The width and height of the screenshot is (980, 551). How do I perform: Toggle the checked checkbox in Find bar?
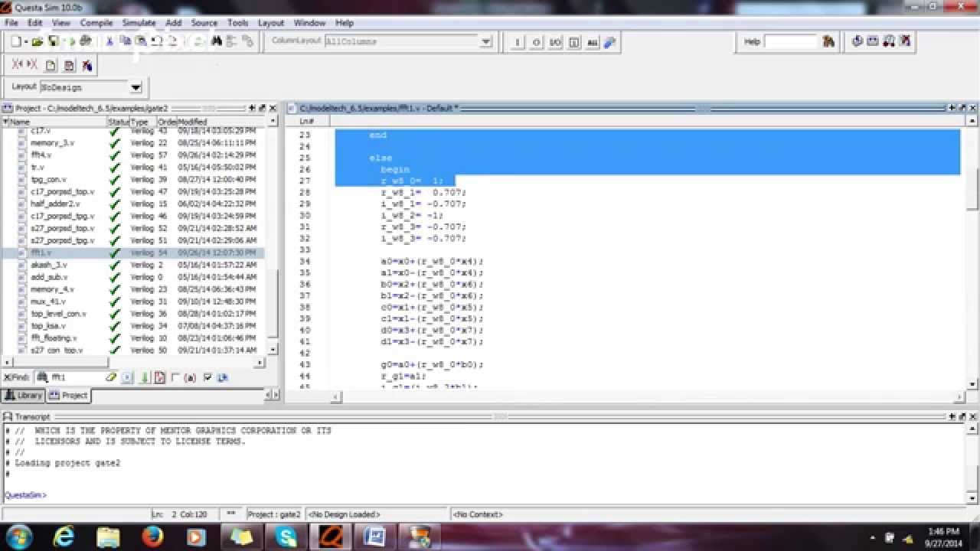tap(207, 377)
